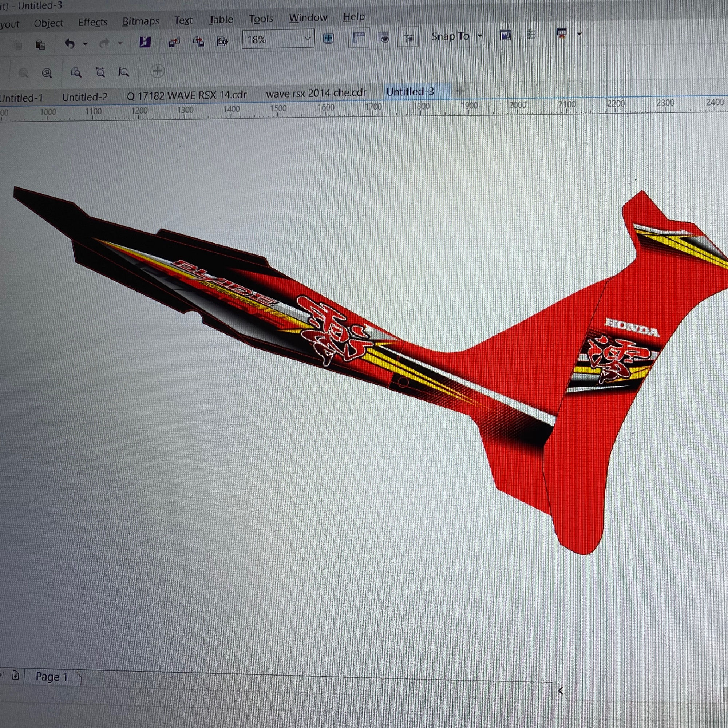The height and width of the screenshot is (728, 728).
Task: Open the Layout menu
Action: [x=9, y=24]
